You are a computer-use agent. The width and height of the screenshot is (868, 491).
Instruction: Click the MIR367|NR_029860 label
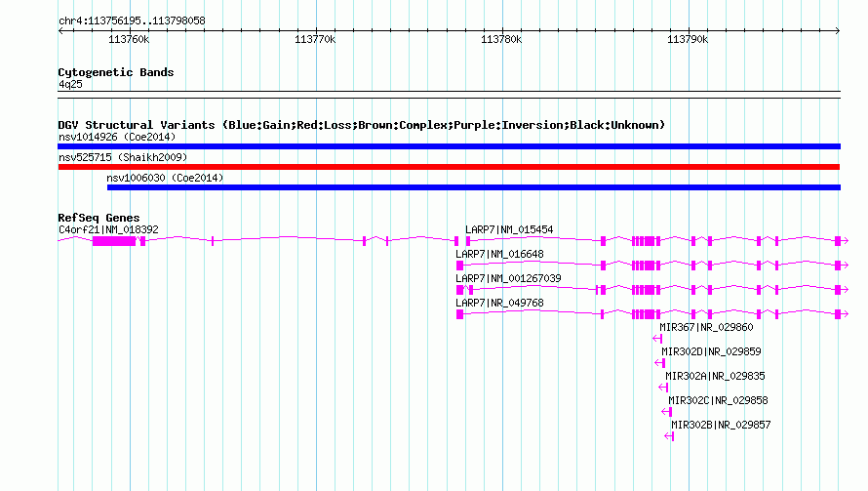click(x=706, y=327)
